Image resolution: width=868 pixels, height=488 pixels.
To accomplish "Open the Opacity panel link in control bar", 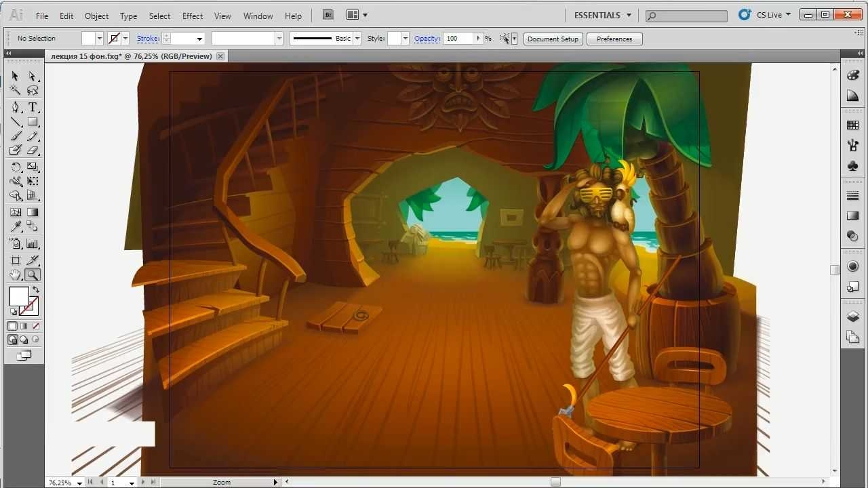I will click(427, 39).
